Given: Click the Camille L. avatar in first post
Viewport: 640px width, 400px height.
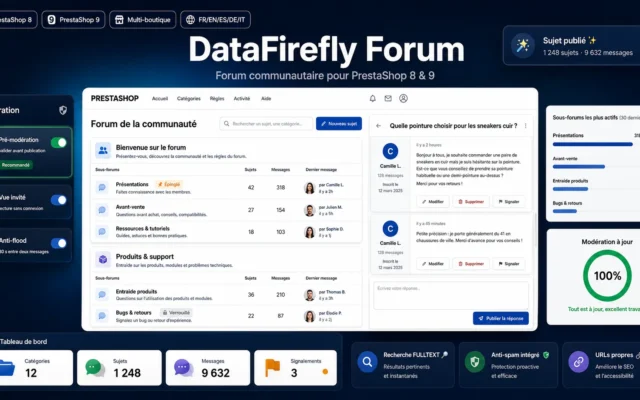Looking at the screenshot, I should coord(390,151).
